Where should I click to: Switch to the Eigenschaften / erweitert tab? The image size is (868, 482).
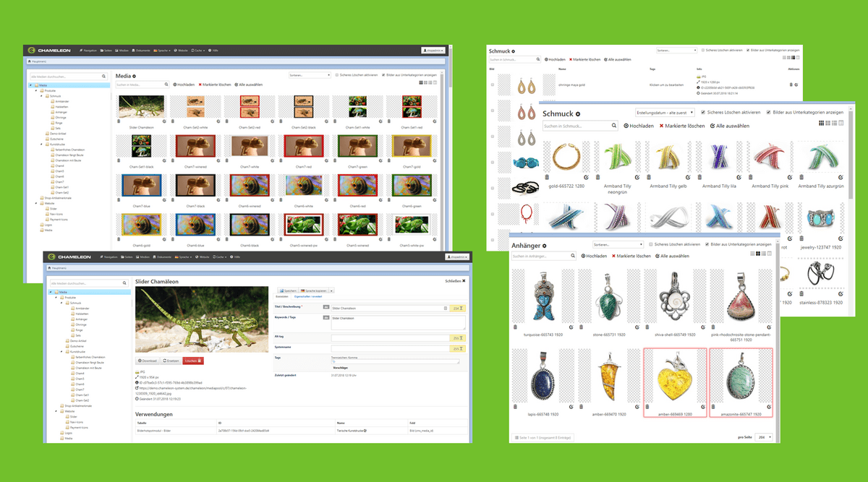click(x=308, y=296)
